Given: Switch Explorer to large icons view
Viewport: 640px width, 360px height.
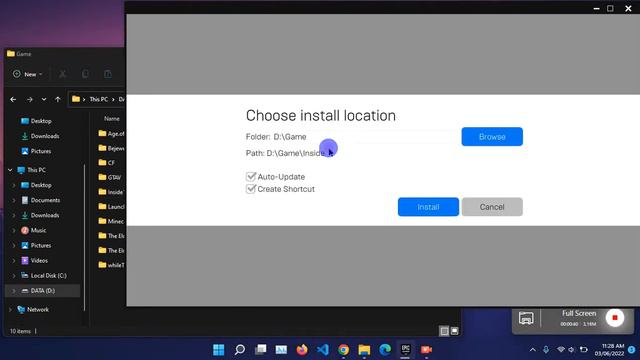Looking at the screenshot, I should [454, 331].
